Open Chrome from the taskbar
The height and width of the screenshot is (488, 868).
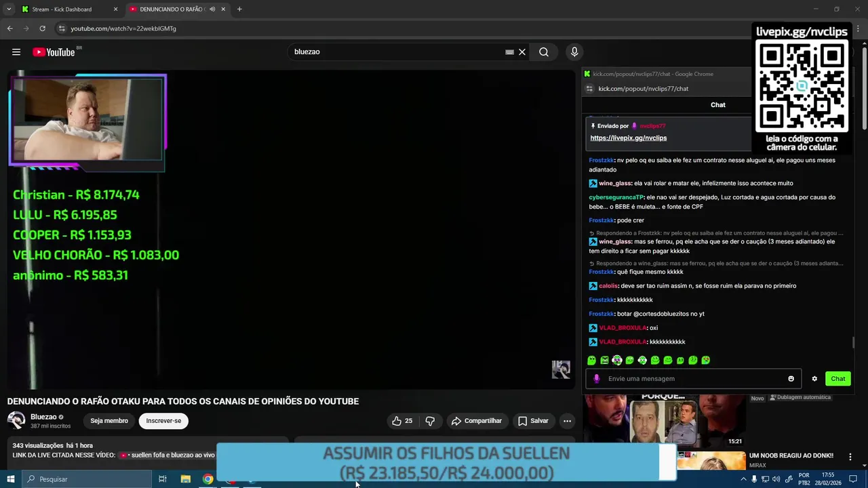click(x=208, y=479)
